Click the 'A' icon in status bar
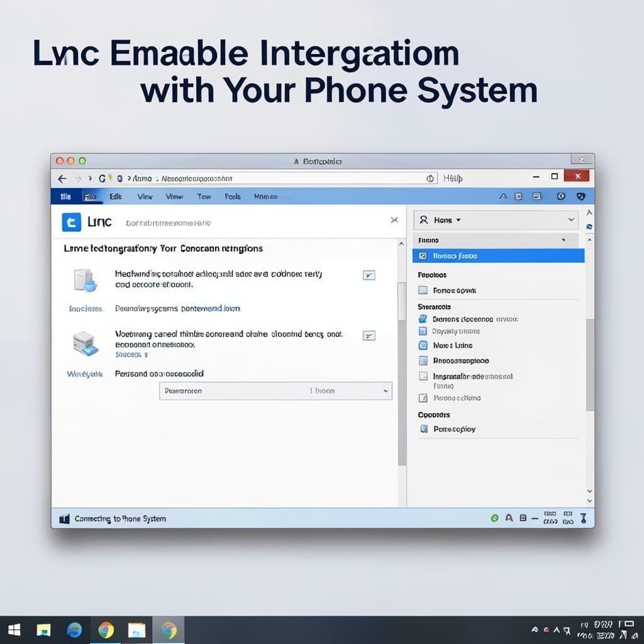The width and height of the screenshot is (644, 644). 509,518
